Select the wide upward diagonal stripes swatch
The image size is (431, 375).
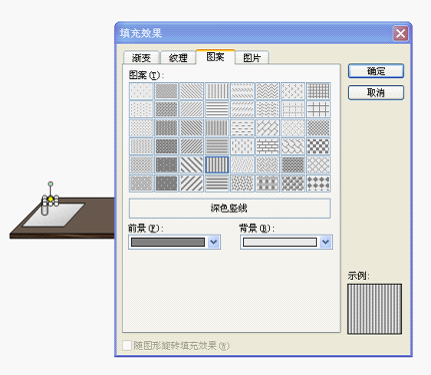pyautogui.click(x=192, y=183)
